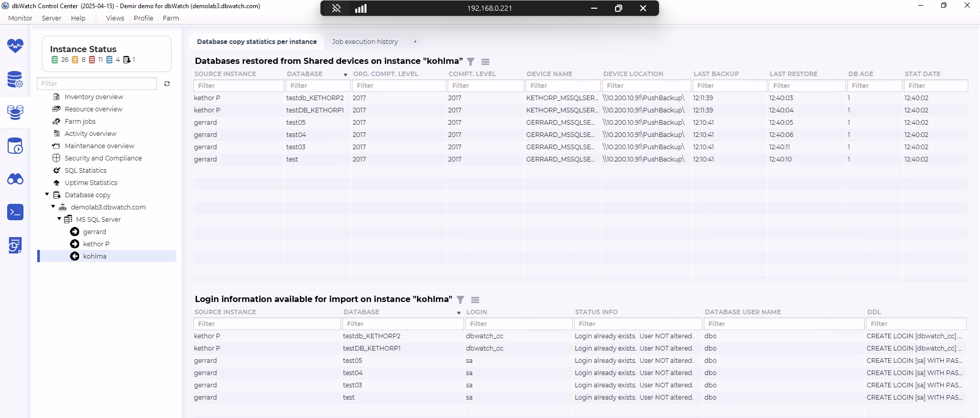Switch to Job execution history tab
The height and width of the screenshot is (418, 980).
click(x=364, y=42)
